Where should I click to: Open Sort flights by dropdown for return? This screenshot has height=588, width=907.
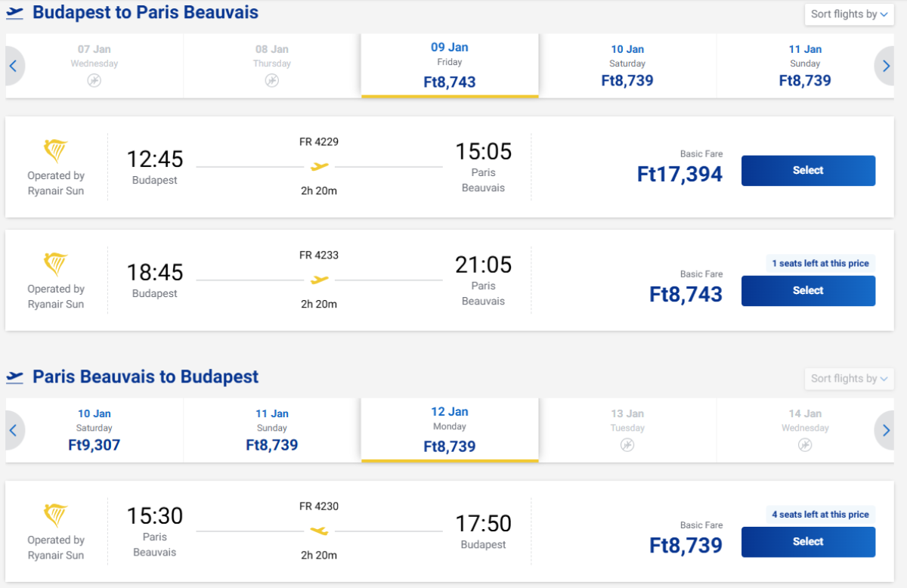[849, 379]
